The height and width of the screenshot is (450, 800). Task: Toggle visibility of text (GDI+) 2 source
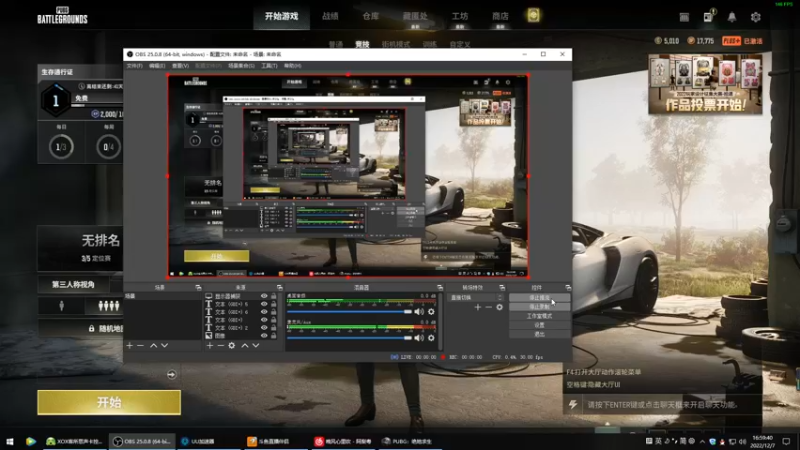[x=264, y=328]
